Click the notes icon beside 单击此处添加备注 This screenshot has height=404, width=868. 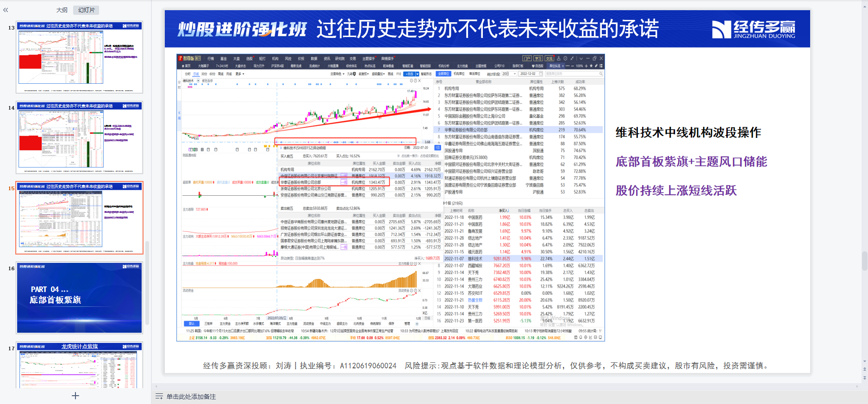click(x=159, y=397)
